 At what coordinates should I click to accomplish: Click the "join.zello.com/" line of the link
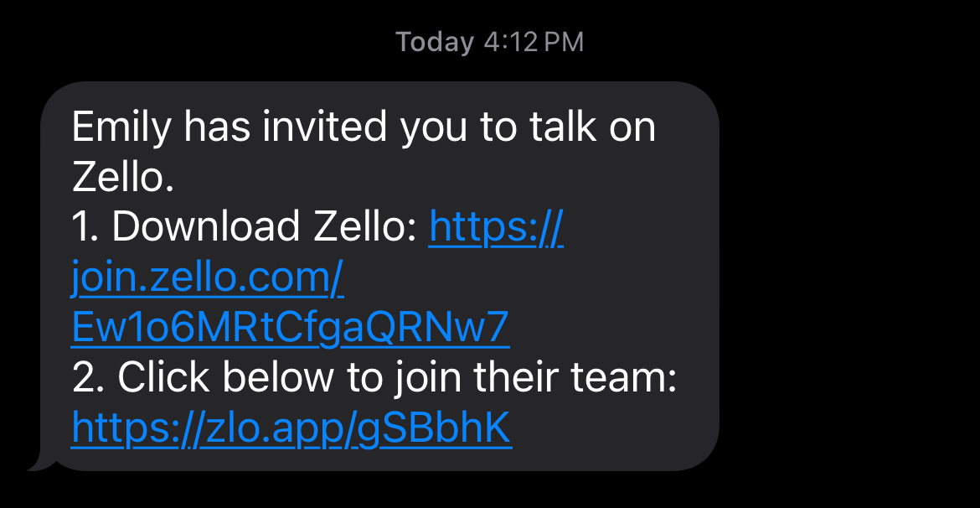point(208,278)
